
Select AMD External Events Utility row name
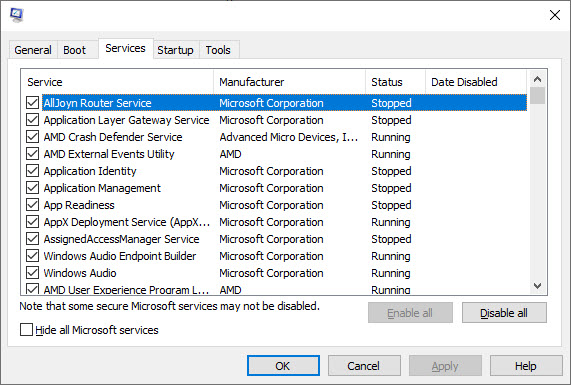pyautogui.click(x=109, y=154)
